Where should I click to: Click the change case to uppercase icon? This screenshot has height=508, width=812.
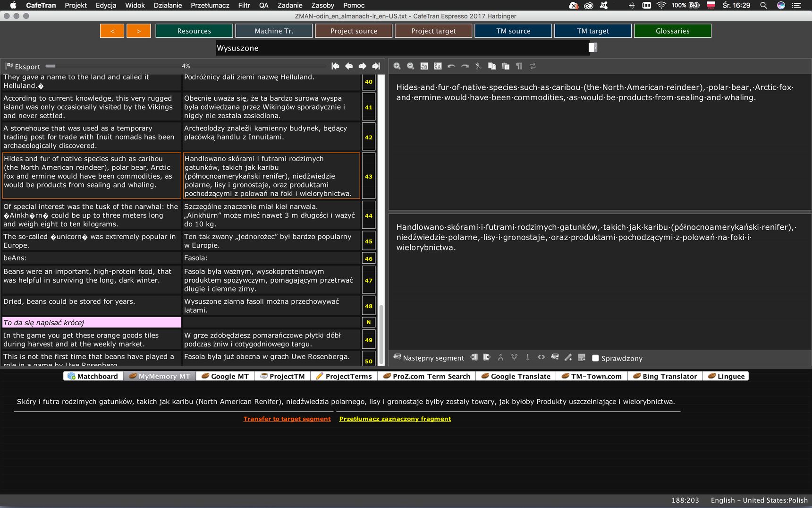438,66
